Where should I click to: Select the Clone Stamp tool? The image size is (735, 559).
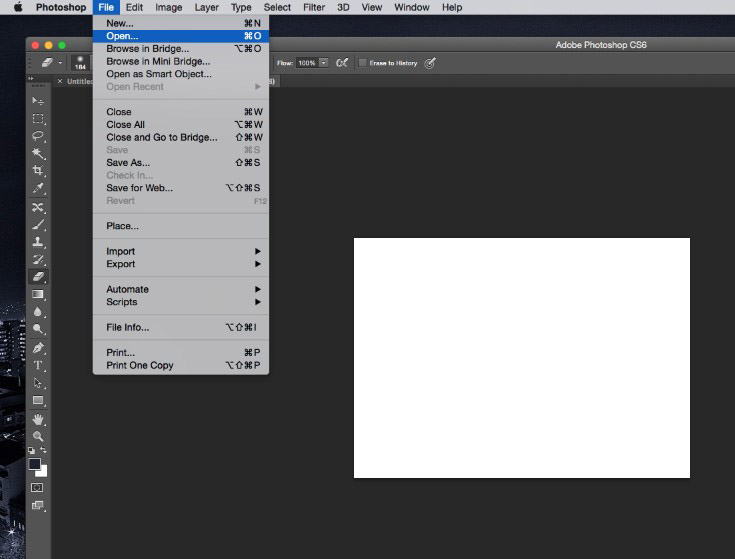click(x=38, y=242)
